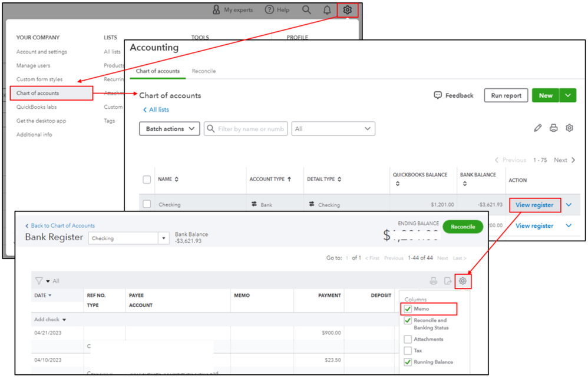Image resolution: width=588 pixels, height=379 pixels.
Task: Open Custom form styles menu item
Action: pos(39,79)
